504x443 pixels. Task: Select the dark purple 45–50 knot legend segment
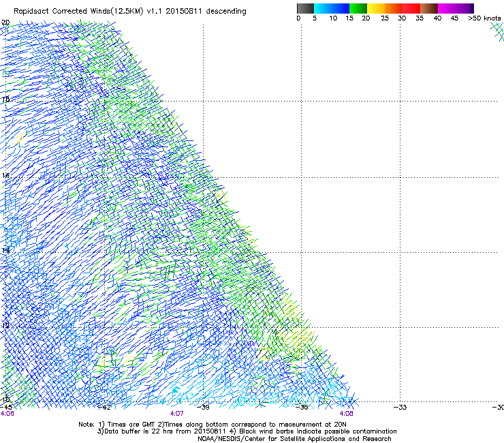(464, 8)
